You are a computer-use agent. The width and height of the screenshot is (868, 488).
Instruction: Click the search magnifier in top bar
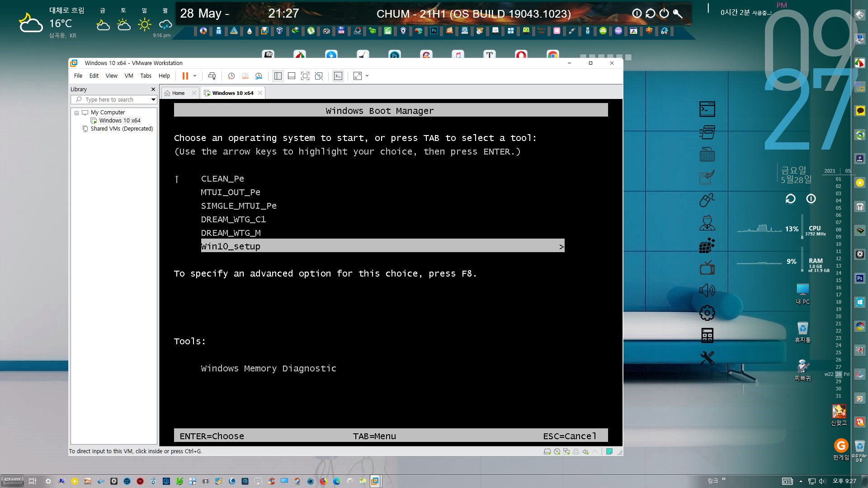click(x=677, y=14)
